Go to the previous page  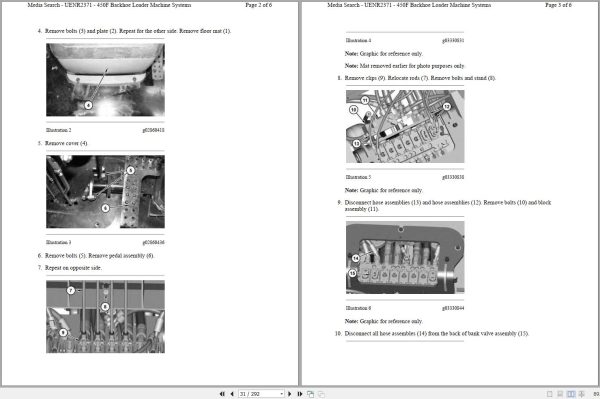[232, 394]
